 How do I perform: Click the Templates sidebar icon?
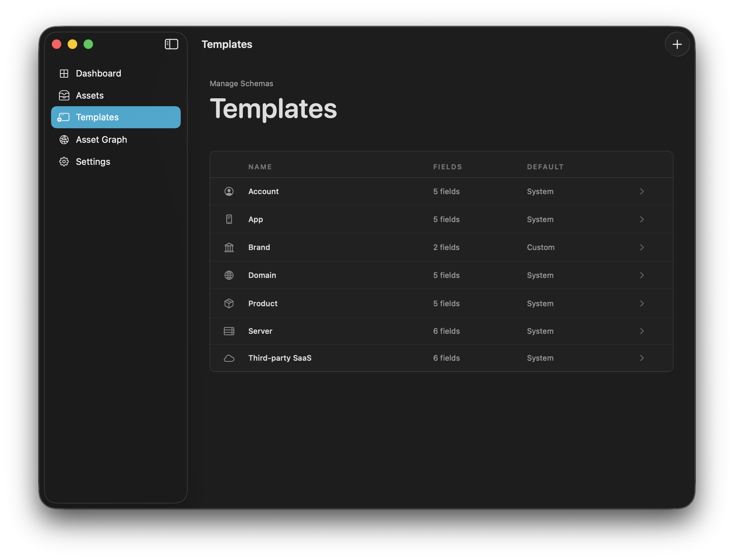[64, 117]
